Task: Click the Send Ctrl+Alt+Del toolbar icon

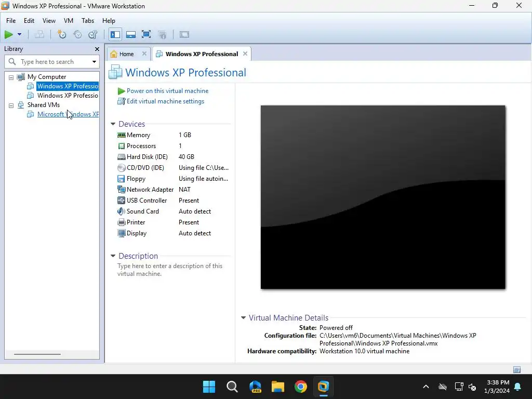Action: [39, 34]
